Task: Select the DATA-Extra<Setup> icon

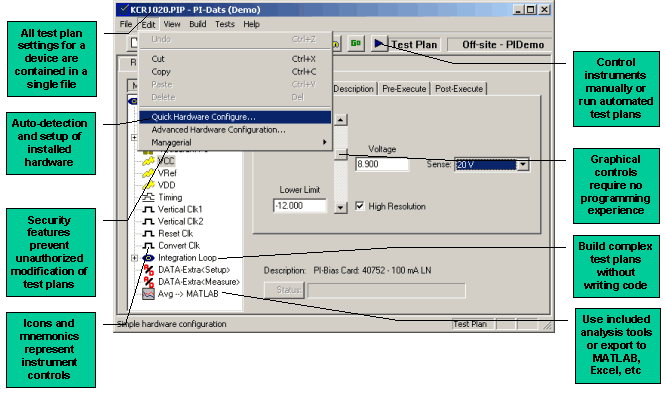Action: coord(148,270)
